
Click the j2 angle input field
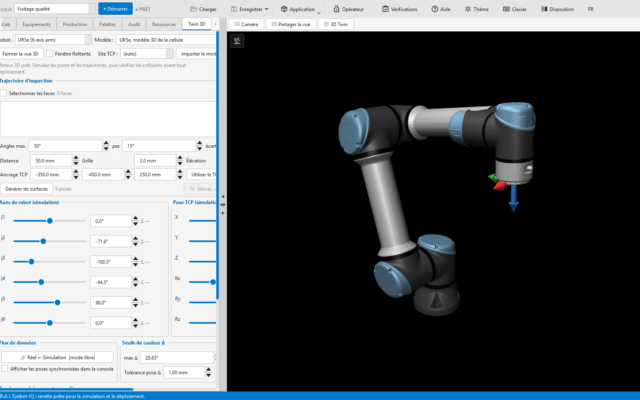click(111, 241)
